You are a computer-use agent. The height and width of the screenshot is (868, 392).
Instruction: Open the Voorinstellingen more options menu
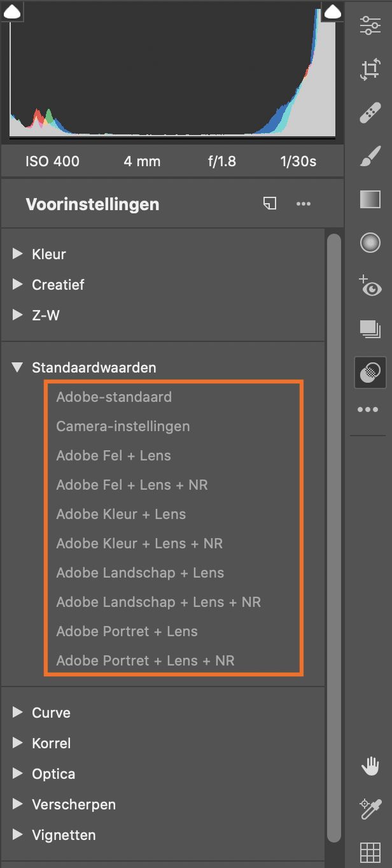304,203
